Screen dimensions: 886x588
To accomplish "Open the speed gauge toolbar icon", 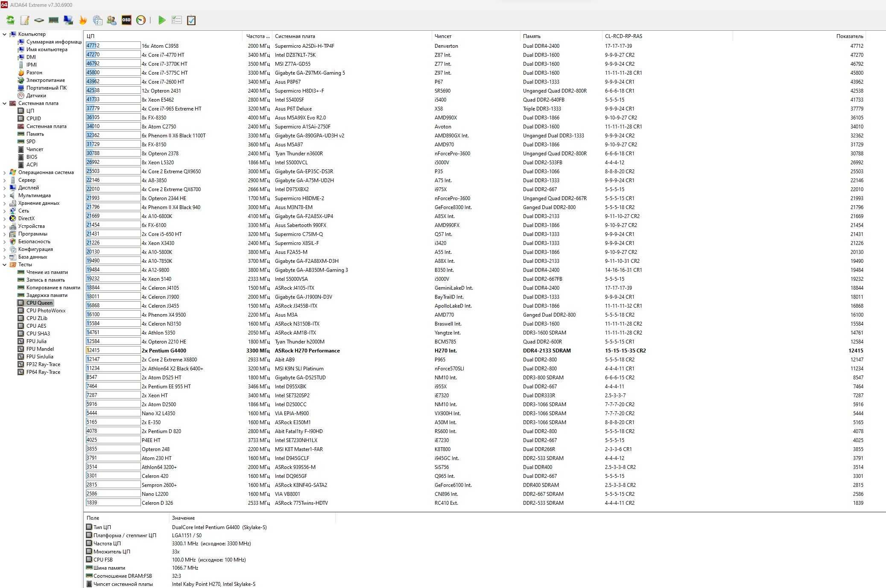I will click(141, 20).
